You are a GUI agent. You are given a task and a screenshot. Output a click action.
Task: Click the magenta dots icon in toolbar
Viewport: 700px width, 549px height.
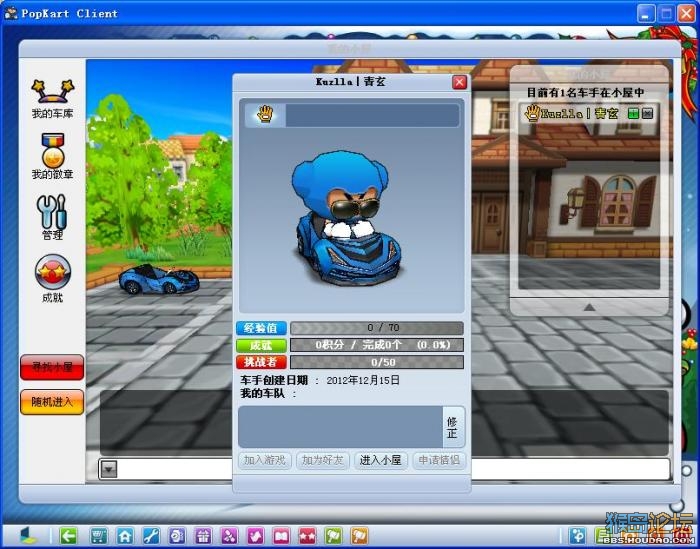[x=229, y=535]
